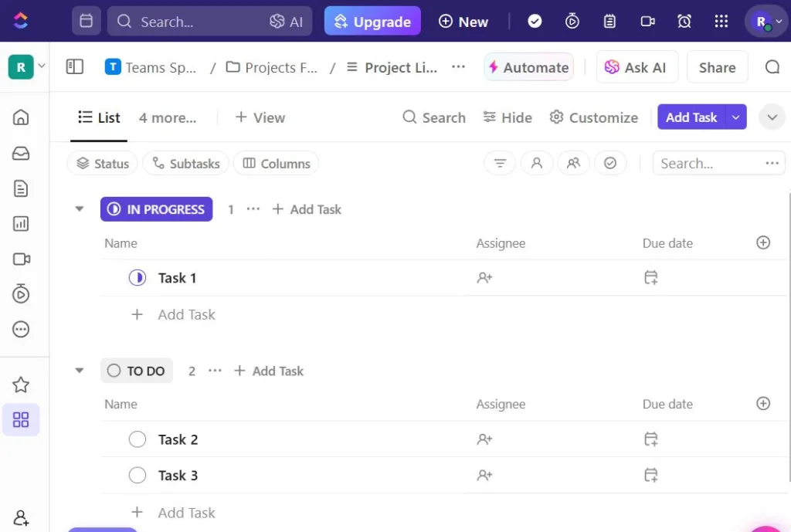Click the Favorites star icon in sidebar
The height and width of the screenshot is (532, 791).
tap(21, 385)
